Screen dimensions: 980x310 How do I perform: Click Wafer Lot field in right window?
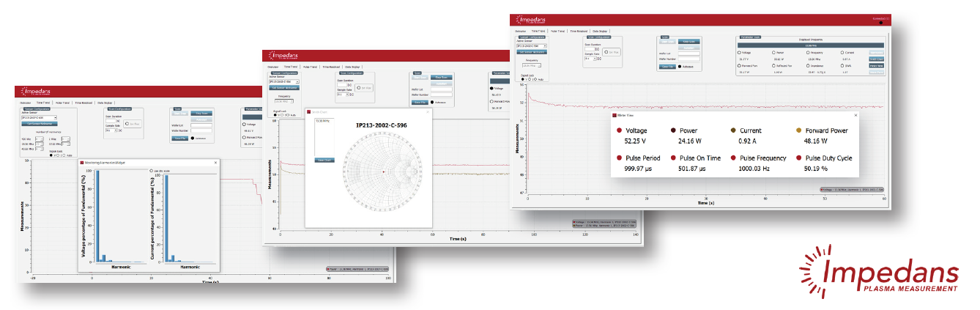point(688,53)
